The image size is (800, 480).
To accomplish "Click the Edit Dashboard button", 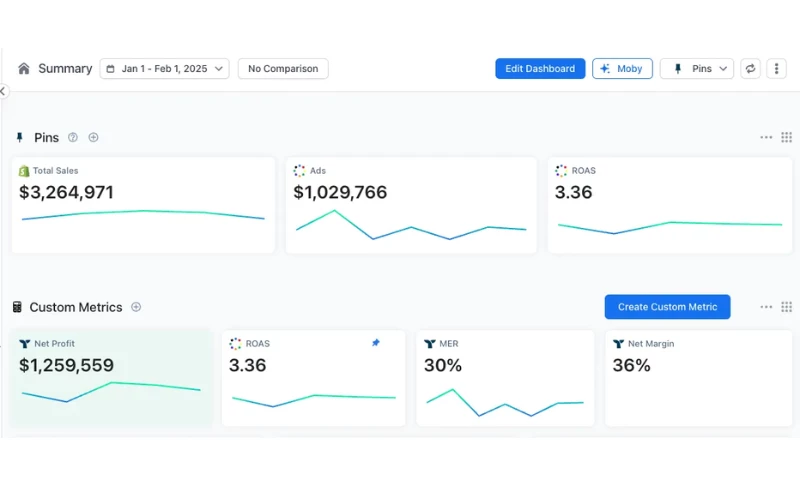I will coord(540,69).
